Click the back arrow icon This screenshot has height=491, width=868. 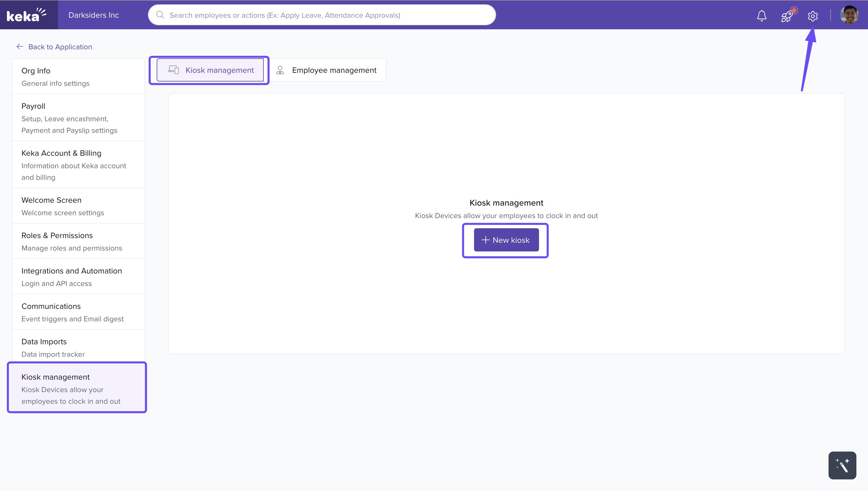[20, 46]
